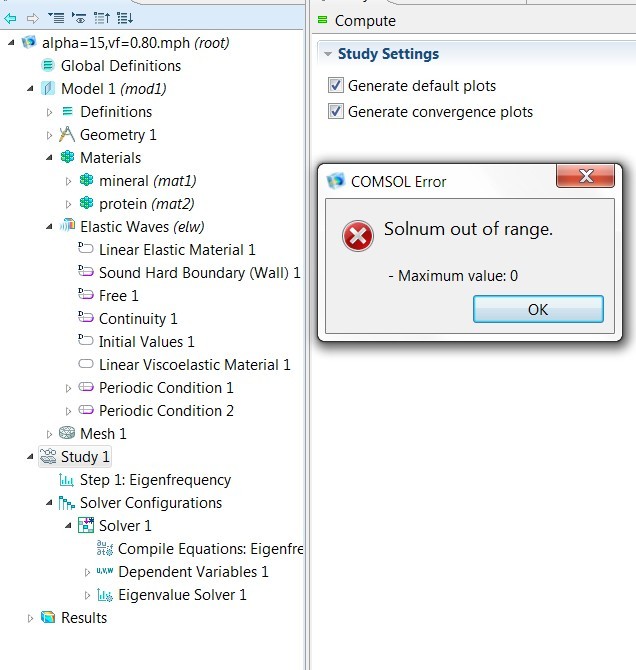Expand the mineral material node

68,182
